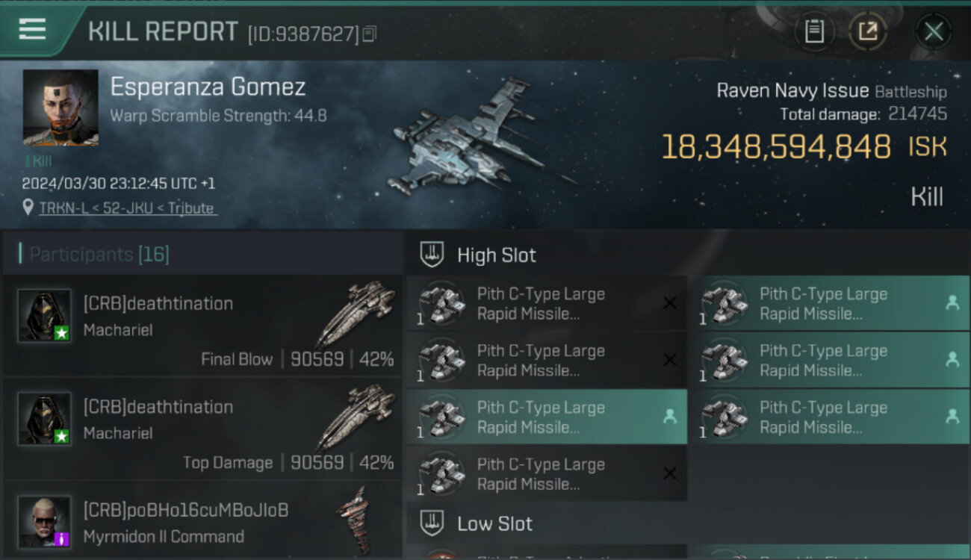Close the kill report window
This screenshot has width=971, height=560.
[x=934, y=31]
